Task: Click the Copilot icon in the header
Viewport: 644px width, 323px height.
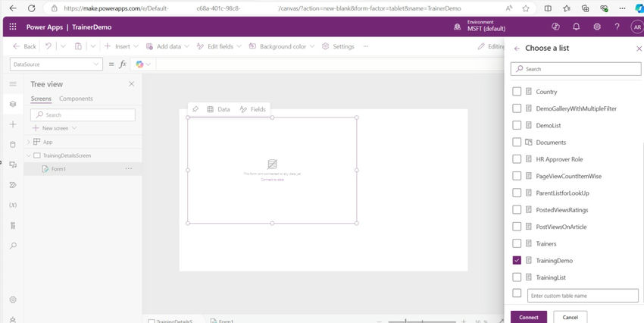Action: [555, 27]
